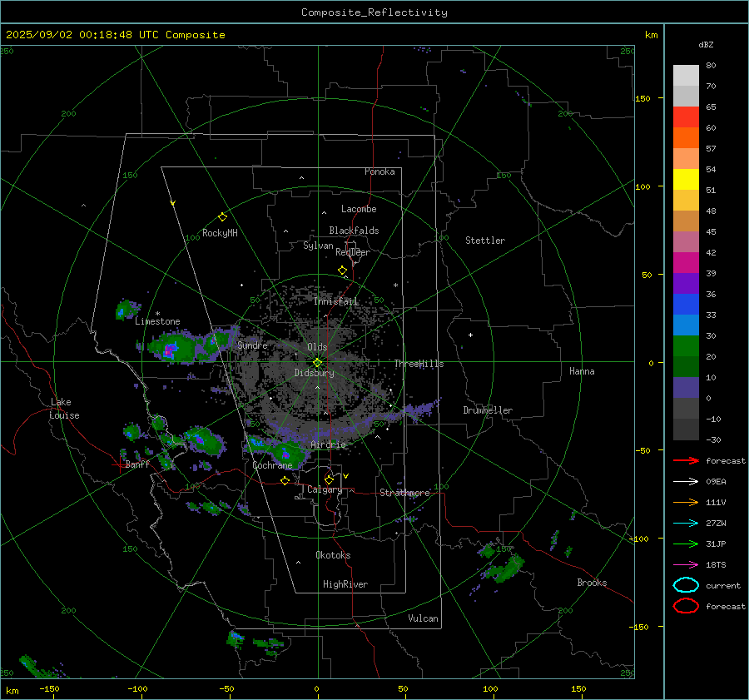Click the RedDeer city label

353,252
